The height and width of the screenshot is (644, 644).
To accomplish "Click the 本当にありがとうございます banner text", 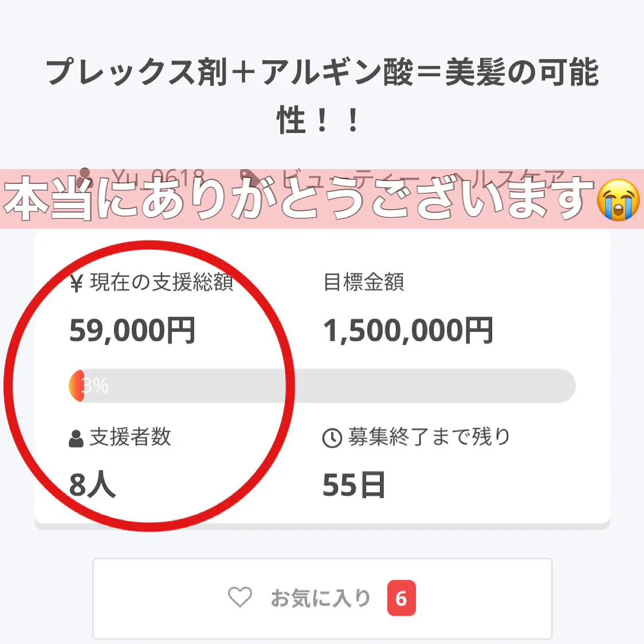I will [298, 199].
